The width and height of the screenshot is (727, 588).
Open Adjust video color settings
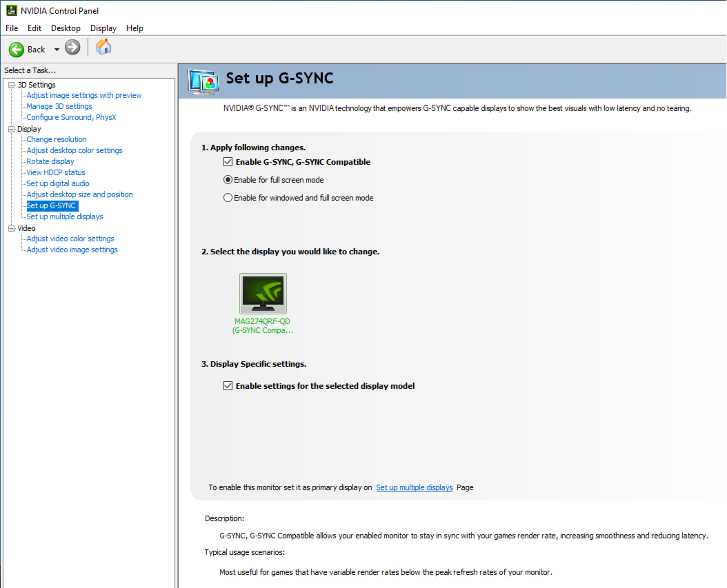pyautogui.click(x=70, y=238)
